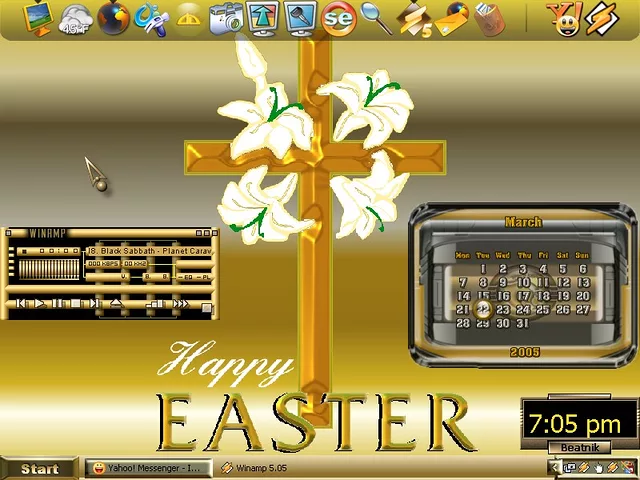This screenshot has height=480, width=640.
Task: Click the yellow dome icon in dock
Action: pyautogui.click(x=188, y=18)
